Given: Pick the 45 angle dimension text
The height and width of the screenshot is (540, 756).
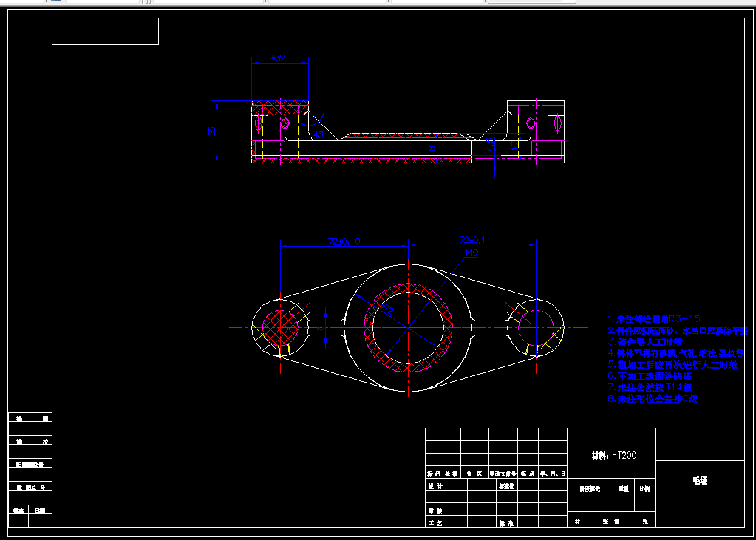Looking at the screenshot, I should (x=319, y=135).
